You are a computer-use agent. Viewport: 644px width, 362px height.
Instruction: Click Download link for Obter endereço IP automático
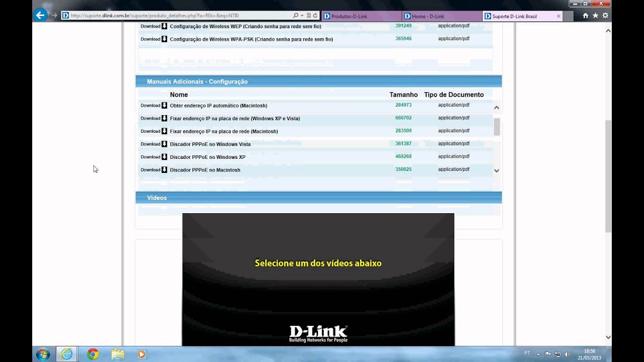(x=150, y=105)
